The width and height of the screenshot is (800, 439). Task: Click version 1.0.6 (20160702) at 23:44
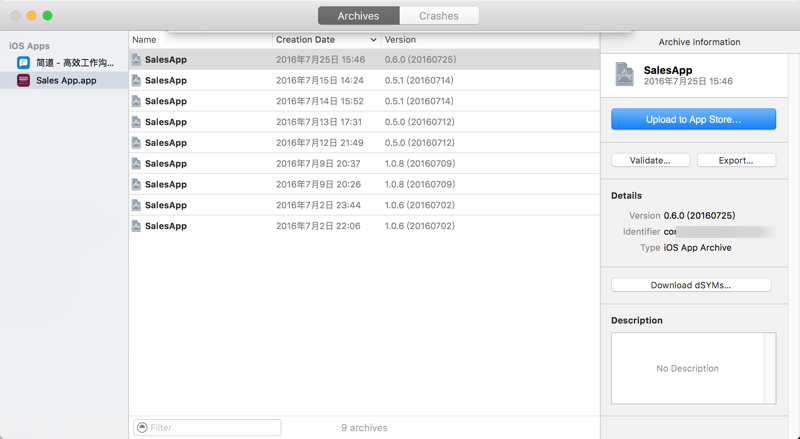tap(419, 205)
